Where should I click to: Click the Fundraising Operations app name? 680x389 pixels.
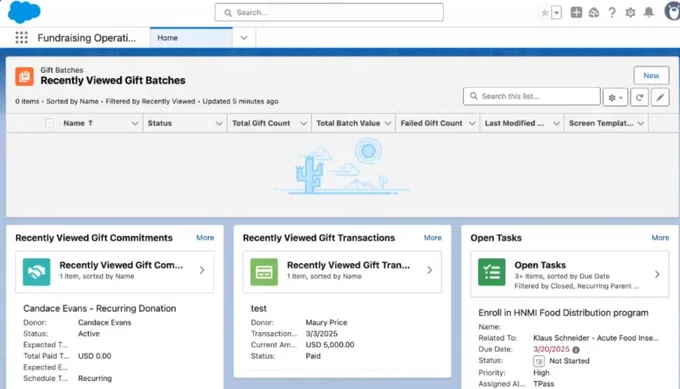[87, 38]
